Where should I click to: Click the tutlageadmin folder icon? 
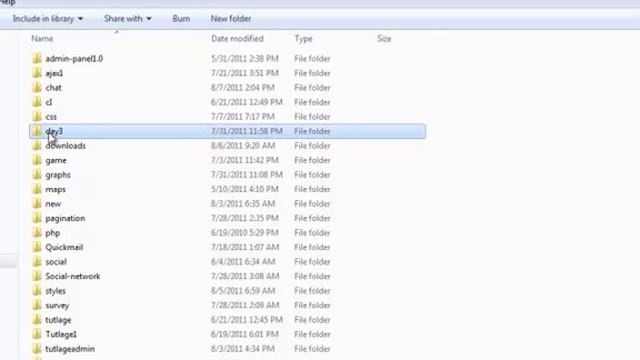tap(37, 349)
